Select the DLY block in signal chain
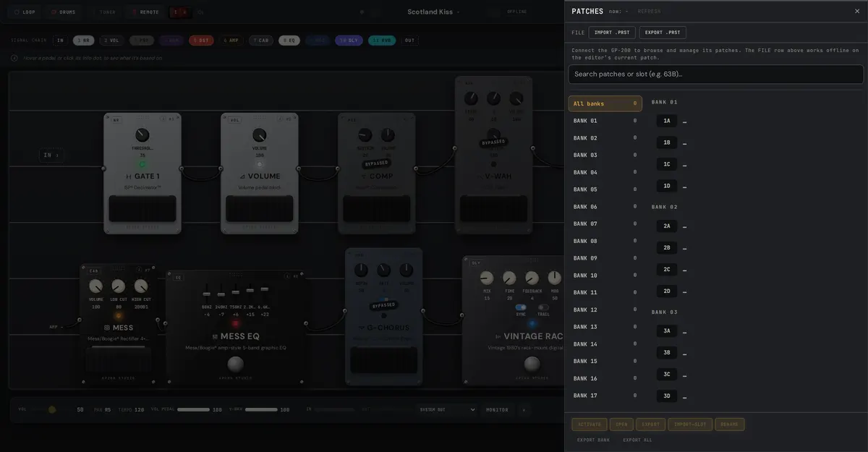The height and width of the screenshot is (452, 868). click(349, 40)
